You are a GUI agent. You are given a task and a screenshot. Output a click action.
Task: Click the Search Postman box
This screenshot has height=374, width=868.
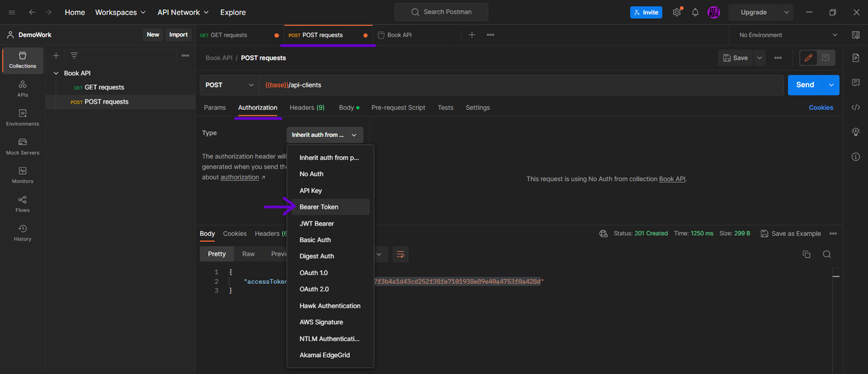441,12
